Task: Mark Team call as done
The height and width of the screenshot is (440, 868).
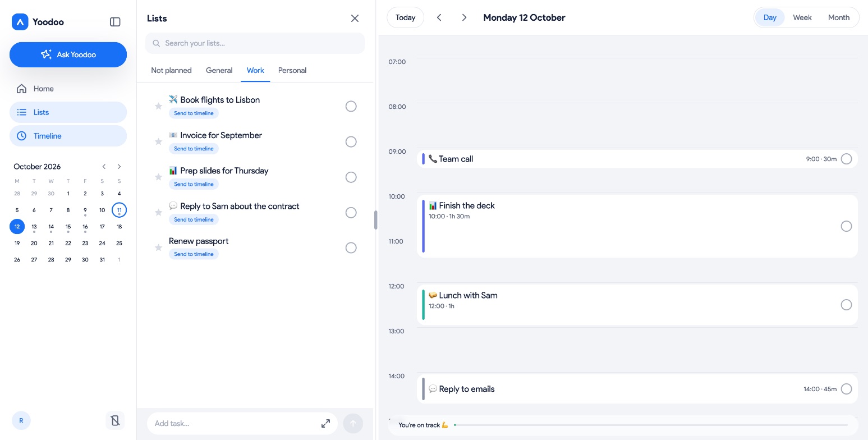Action: click(846, 159)
